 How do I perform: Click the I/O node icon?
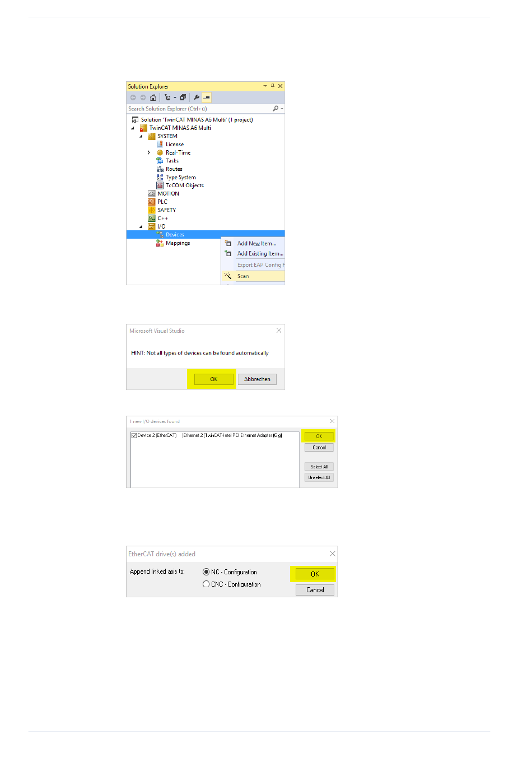tap(151, 226)
